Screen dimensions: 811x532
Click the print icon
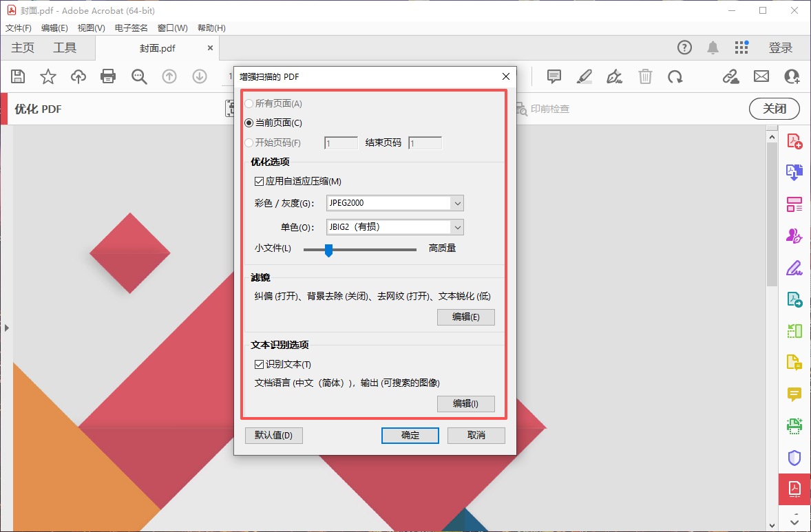coord(107,76)
